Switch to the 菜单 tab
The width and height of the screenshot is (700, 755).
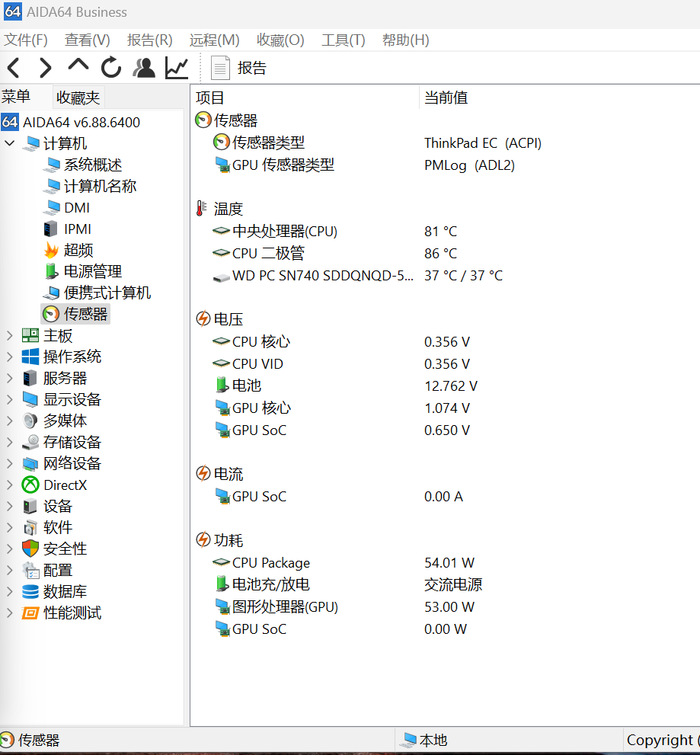16,97
